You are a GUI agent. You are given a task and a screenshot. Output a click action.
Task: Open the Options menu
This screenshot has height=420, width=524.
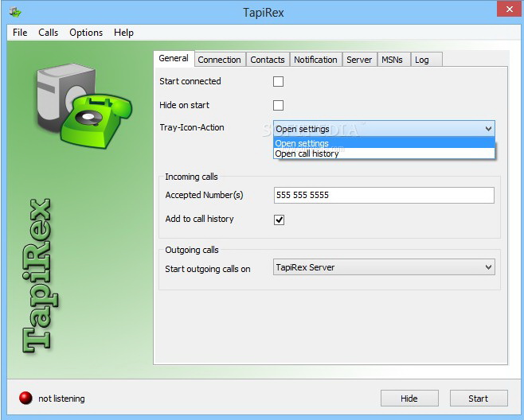(86, 33)
